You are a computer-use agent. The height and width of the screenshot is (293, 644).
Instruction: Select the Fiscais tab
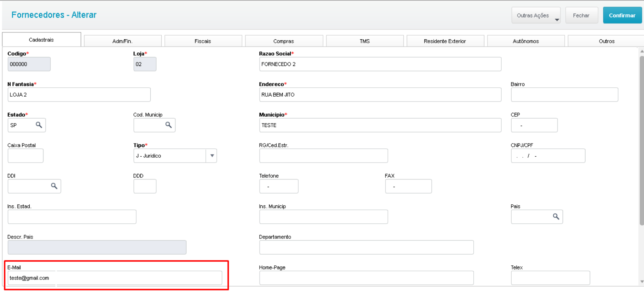(x=203, y=41)
